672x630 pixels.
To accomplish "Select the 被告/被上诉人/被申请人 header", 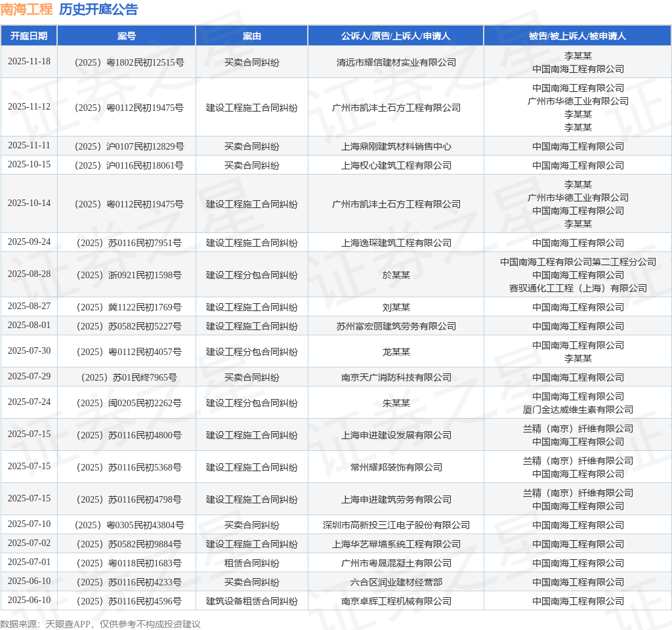I will [x=577, y=36].
